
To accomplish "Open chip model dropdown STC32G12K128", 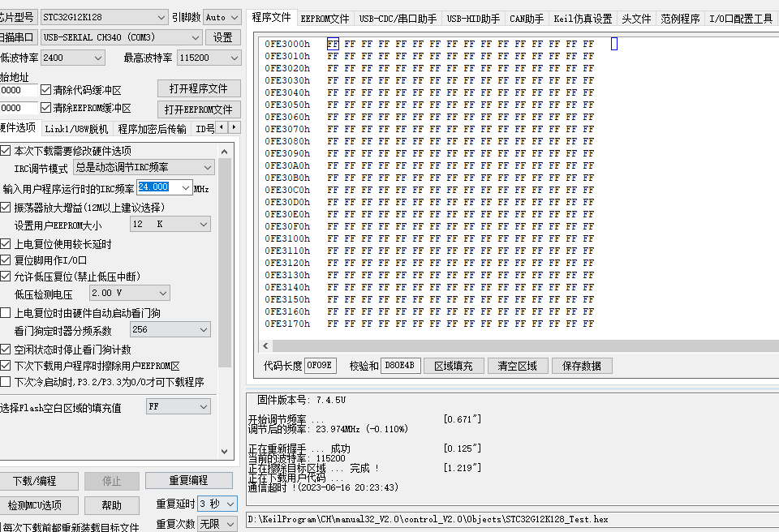I will [x=104, y=17].
